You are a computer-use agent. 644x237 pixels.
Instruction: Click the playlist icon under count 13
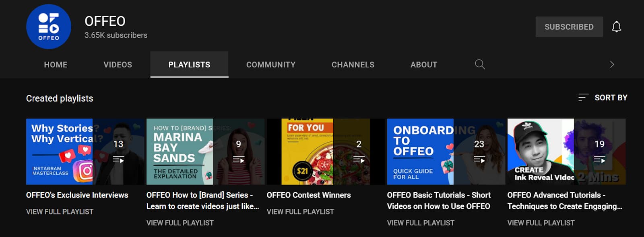(118, 160)
